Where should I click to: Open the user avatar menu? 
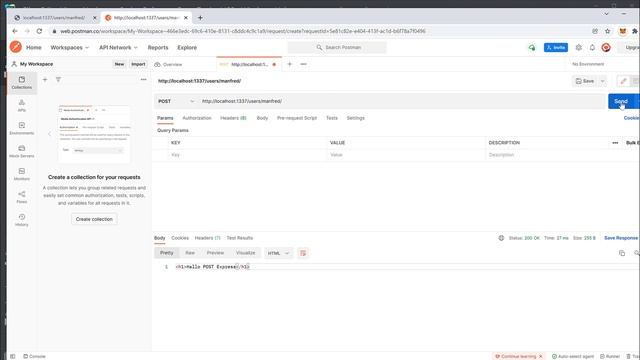tap(606, 47)
